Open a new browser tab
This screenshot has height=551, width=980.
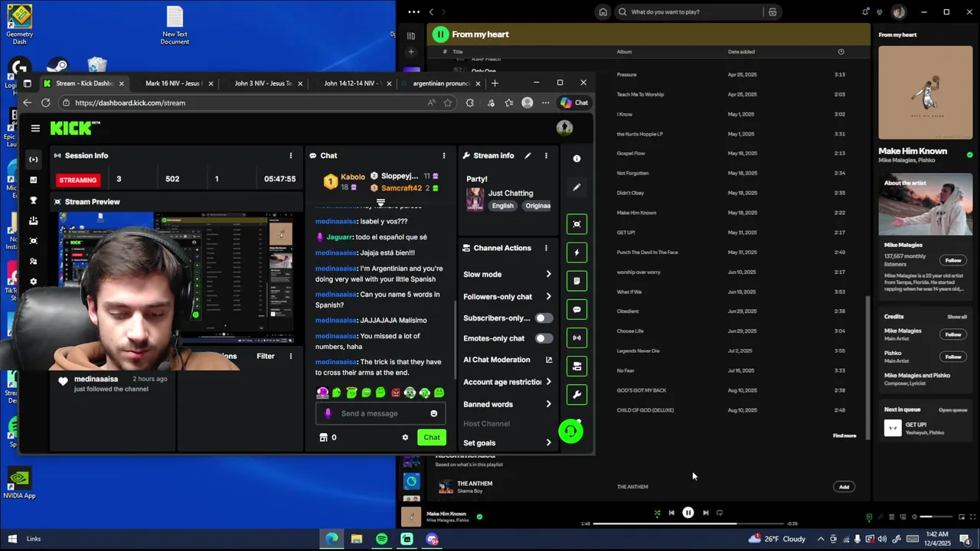click(495, 83)
